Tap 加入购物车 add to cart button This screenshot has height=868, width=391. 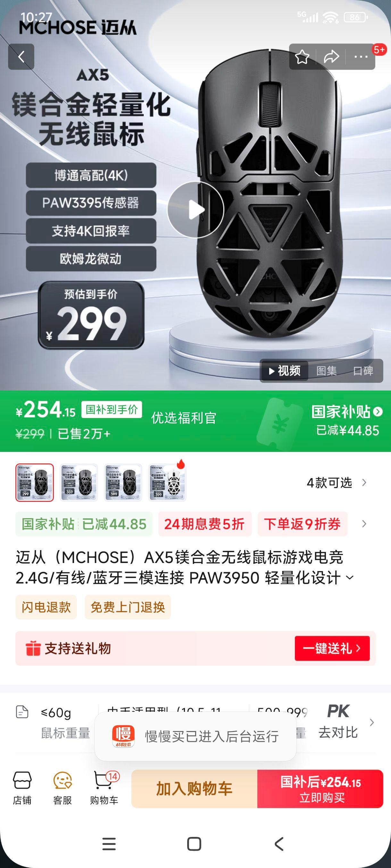[x=194, y=789]
